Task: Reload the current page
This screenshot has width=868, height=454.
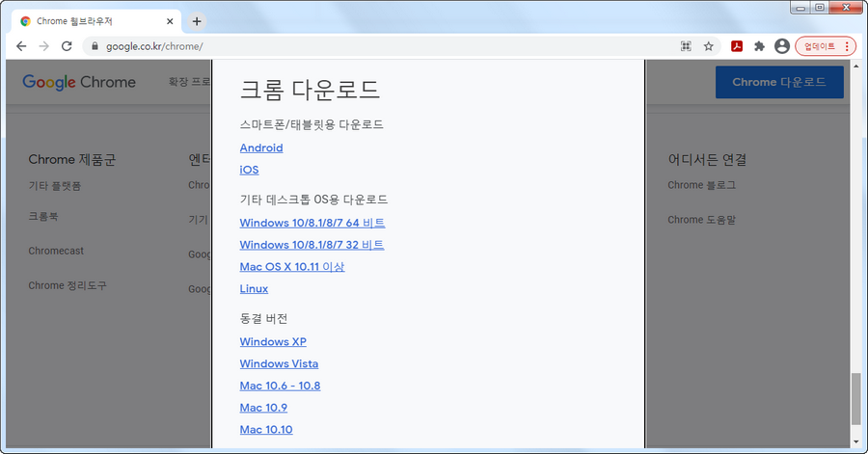Action: 67,46
